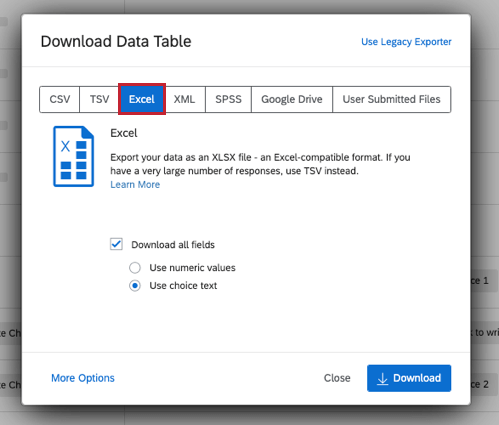
Task: Click the Close button
Action: click(337, 378)
